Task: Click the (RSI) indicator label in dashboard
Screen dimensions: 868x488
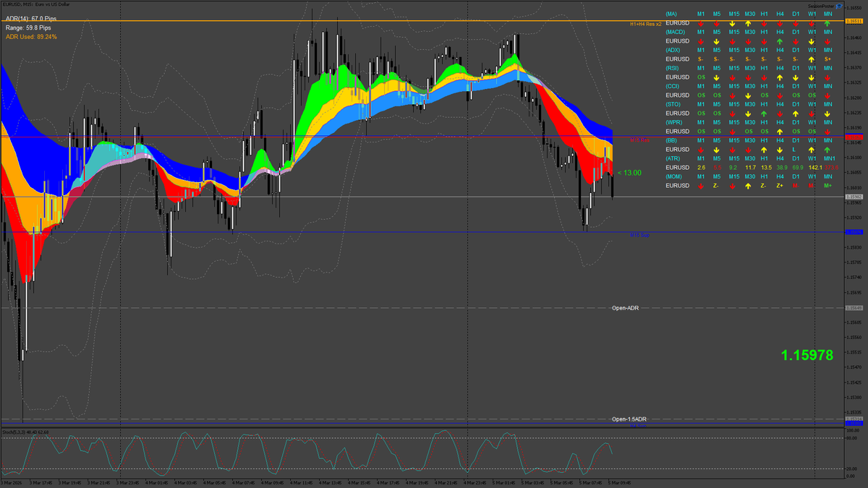Action: pos(673,68)
